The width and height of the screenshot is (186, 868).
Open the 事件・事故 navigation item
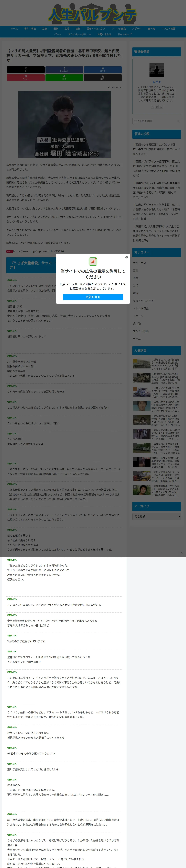(30, 29)
